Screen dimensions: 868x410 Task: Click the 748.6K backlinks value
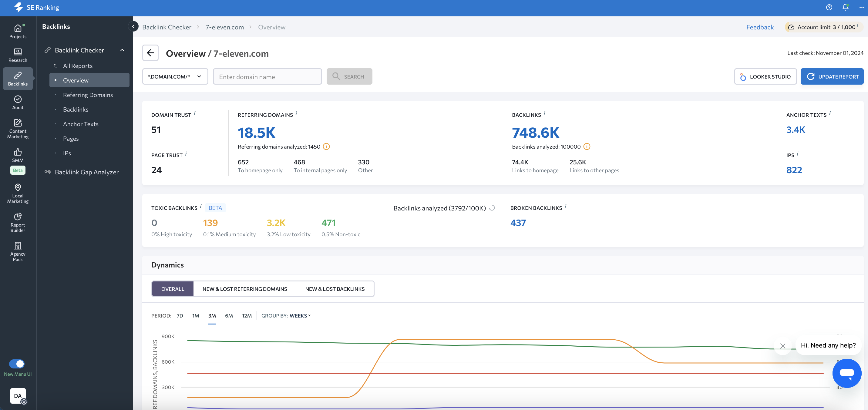coord(536,133)
